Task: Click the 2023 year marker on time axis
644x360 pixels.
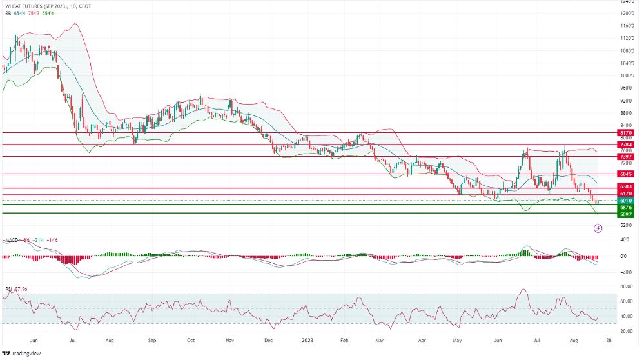Action: coord(307,340)
